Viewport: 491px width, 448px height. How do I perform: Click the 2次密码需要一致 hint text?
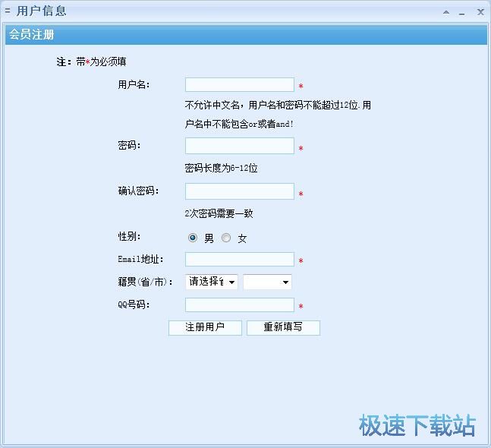click(219, 213)
